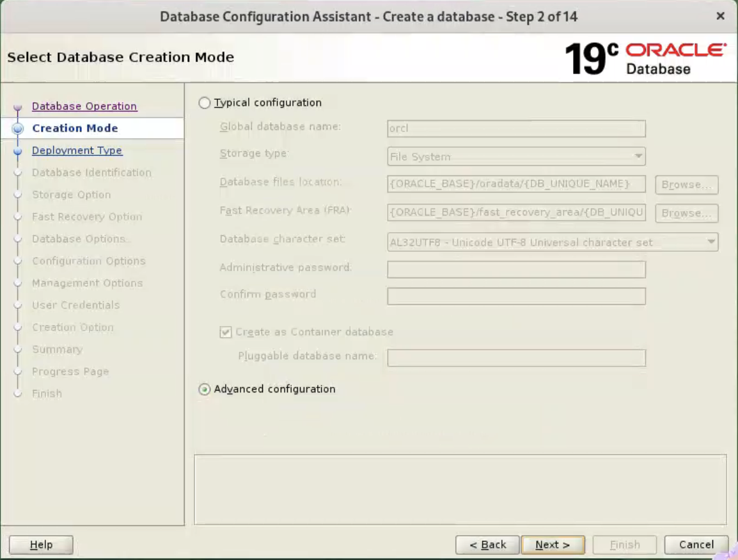Click the Progress Page step

click(70, 371)
